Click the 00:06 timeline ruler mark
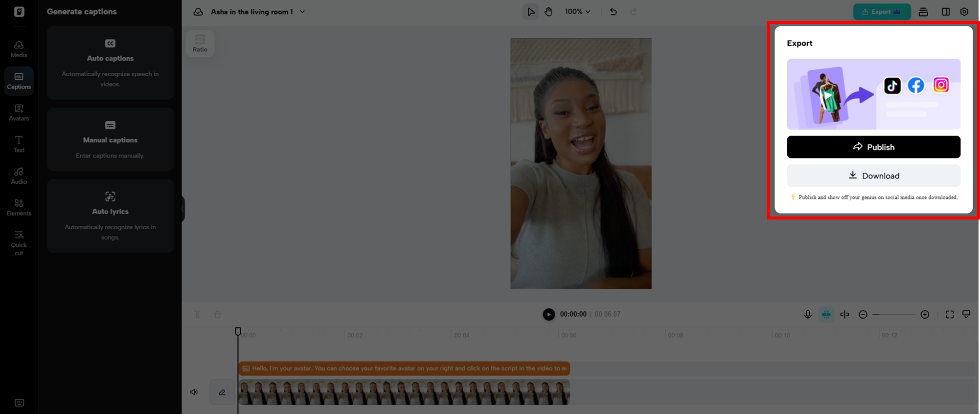 tap(569, 335)
